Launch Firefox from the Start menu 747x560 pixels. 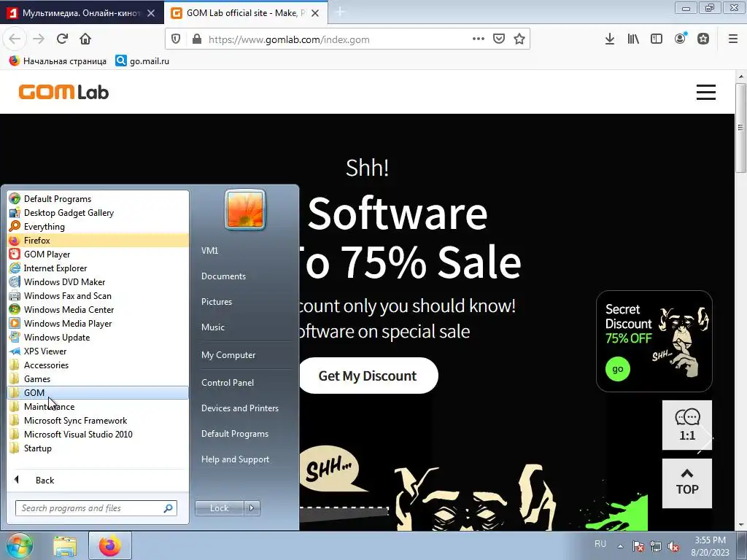coord(98,241)
